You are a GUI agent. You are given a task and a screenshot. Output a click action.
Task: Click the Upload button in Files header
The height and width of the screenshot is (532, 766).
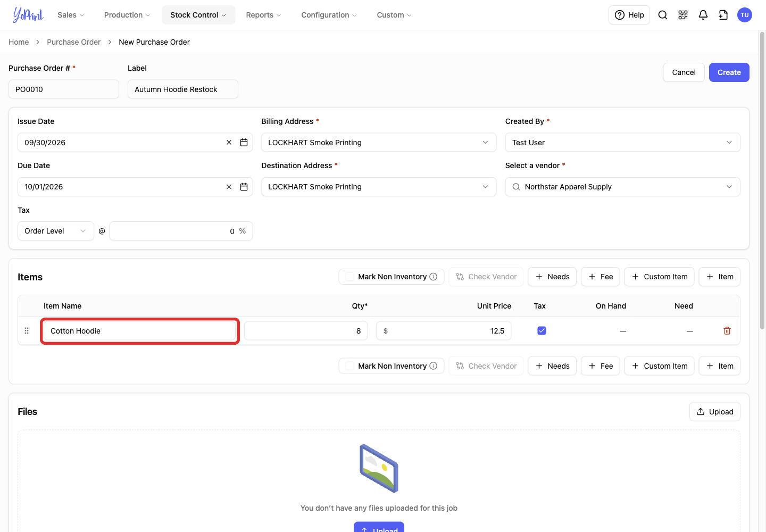(x=715, y=412)
